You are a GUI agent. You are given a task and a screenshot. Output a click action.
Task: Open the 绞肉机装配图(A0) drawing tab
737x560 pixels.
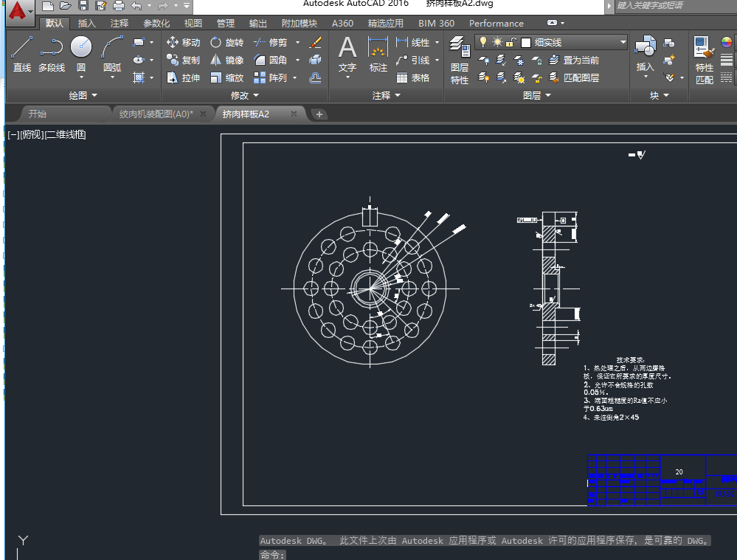[156, 114]
